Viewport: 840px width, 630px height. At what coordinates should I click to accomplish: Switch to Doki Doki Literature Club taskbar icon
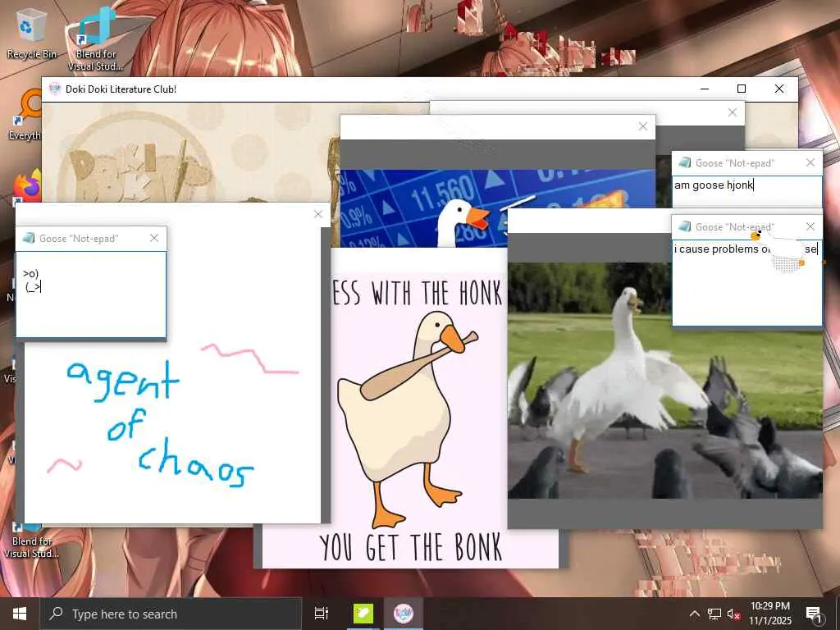coord(404,614)
